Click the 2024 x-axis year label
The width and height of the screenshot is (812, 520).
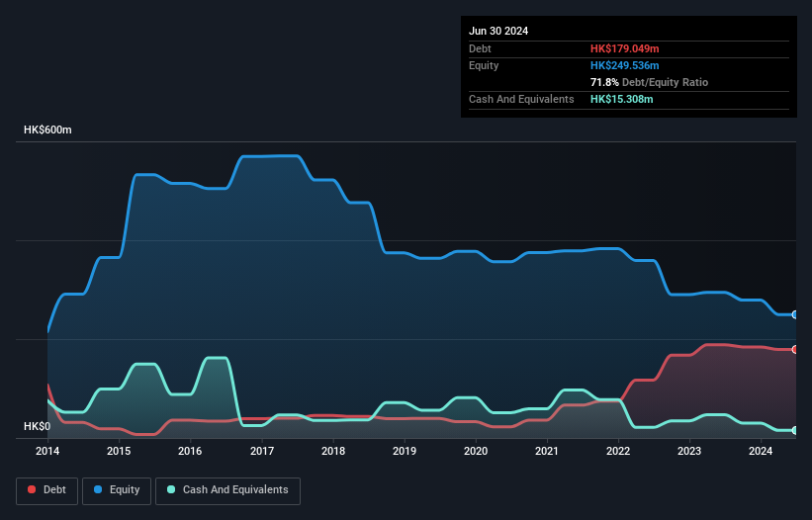click(761, 451)
